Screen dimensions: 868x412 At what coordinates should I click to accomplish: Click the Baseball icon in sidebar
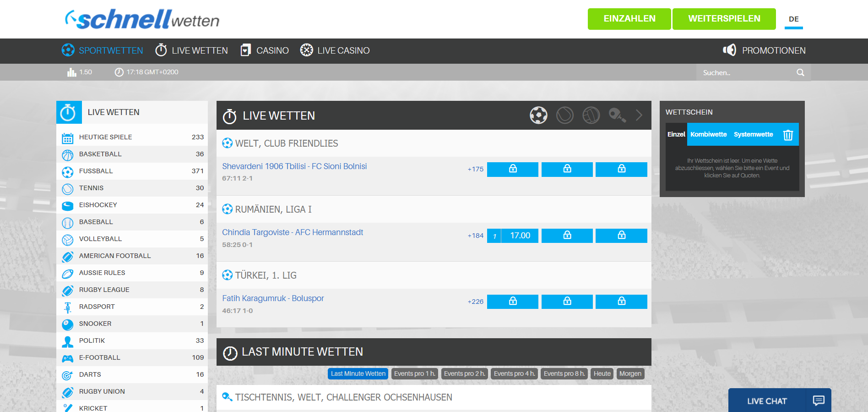pos(67,223)
